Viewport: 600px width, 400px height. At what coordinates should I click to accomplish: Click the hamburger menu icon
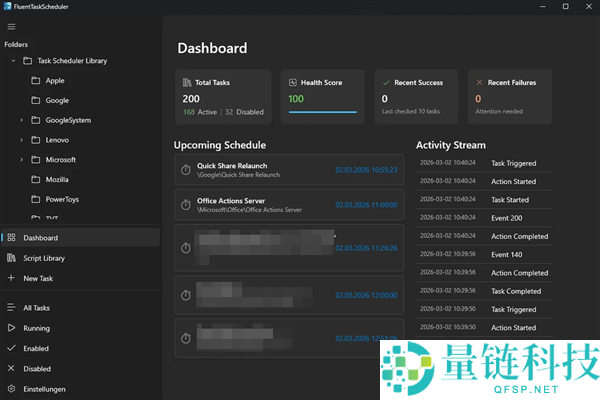point(11,26)
